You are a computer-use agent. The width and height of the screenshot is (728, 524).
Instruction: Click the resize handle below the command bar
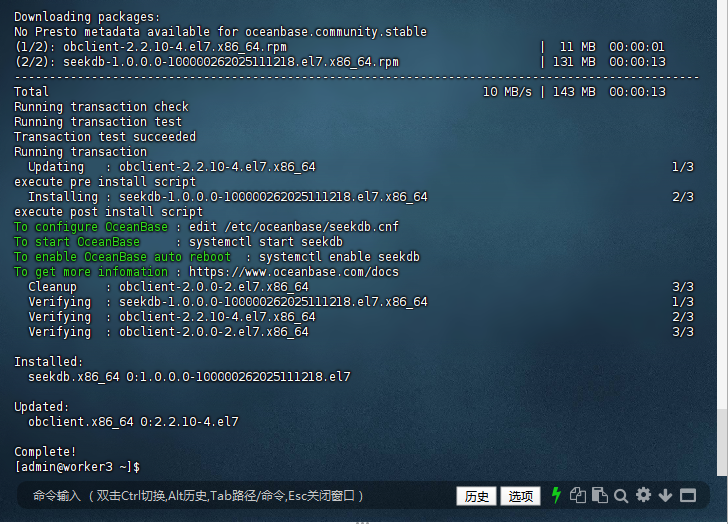(364, 520)
